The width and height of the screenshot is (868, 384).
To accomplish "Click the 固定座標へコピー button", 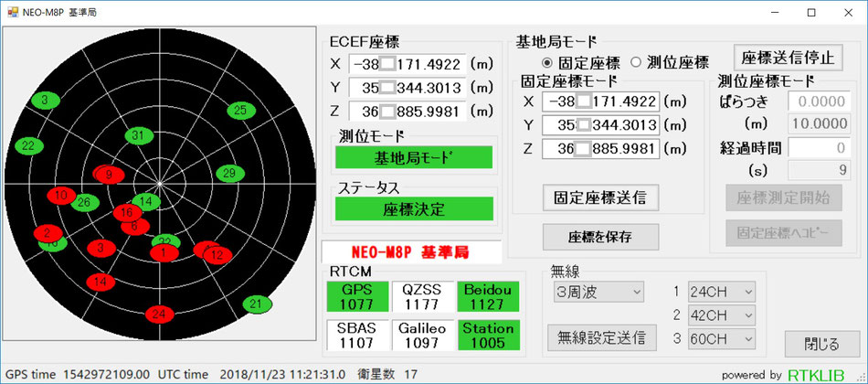I will pyautogui.click(x=784, y=233).
